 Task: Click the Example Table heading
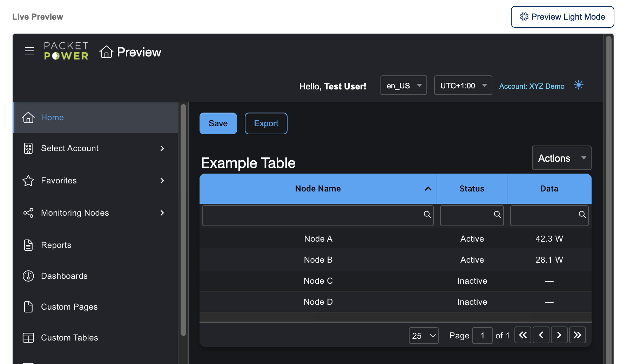click(x=248, y=163)
